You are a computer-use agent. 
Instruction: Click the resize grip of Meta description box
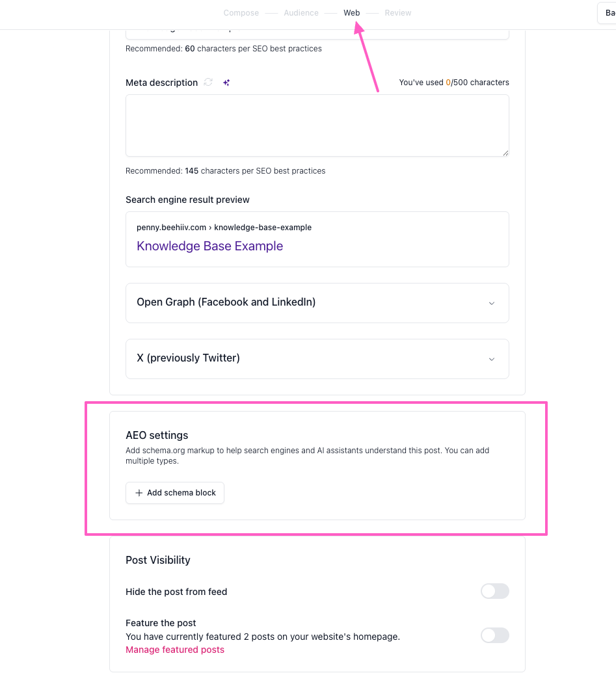pos(505,153)
